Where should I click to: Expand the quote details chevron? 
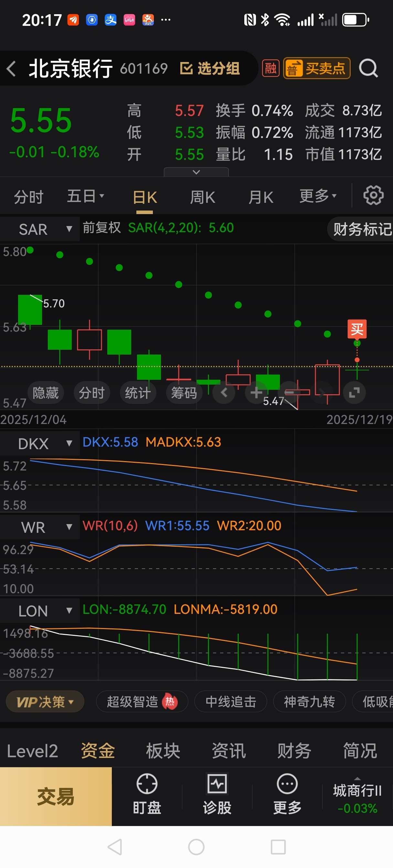196,172
